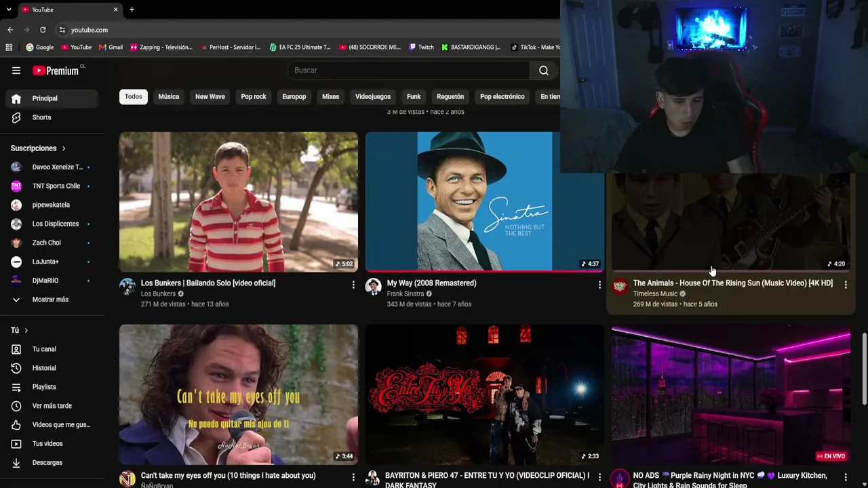Screen dimensions: 868x488
Task: Open more options for Los Bunkers video
Action: tap(353, 285)
